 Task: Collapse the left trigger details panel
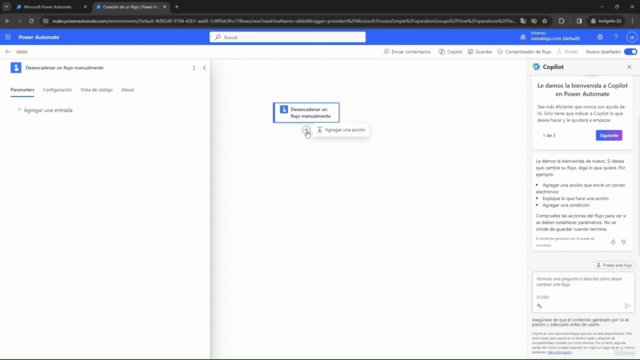[204, 68]
